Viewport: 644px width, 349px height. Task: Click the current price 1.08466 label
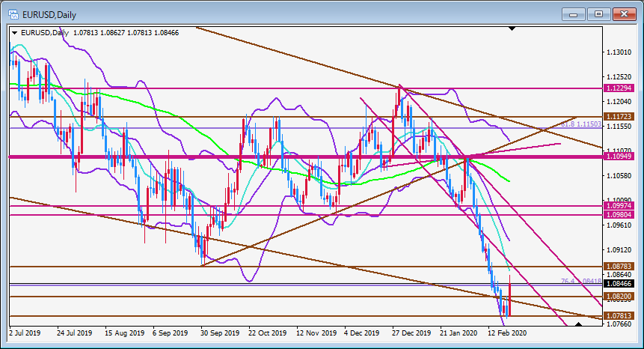click(619, 284)
